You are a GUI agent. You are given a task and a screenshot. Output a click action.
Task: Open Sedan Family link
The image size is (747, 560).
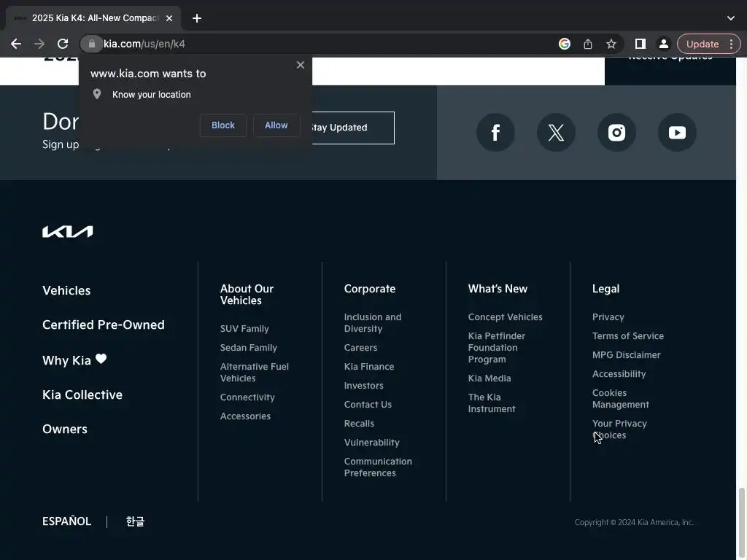pos(249,348)
